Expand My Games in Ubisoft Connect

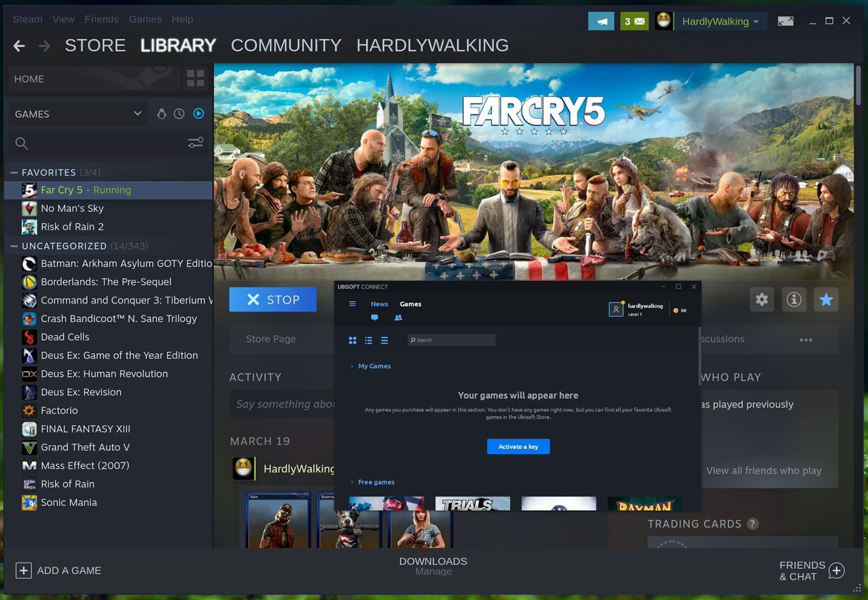370,366
